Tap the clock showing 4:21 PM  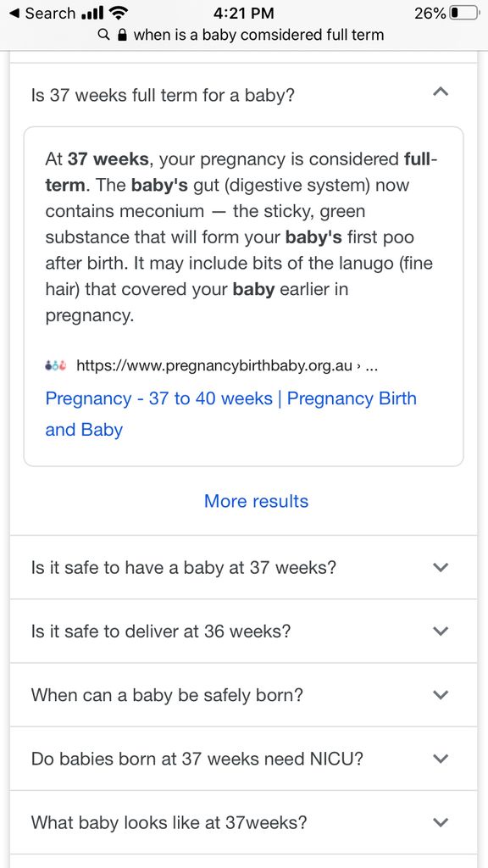pos(244,13)
